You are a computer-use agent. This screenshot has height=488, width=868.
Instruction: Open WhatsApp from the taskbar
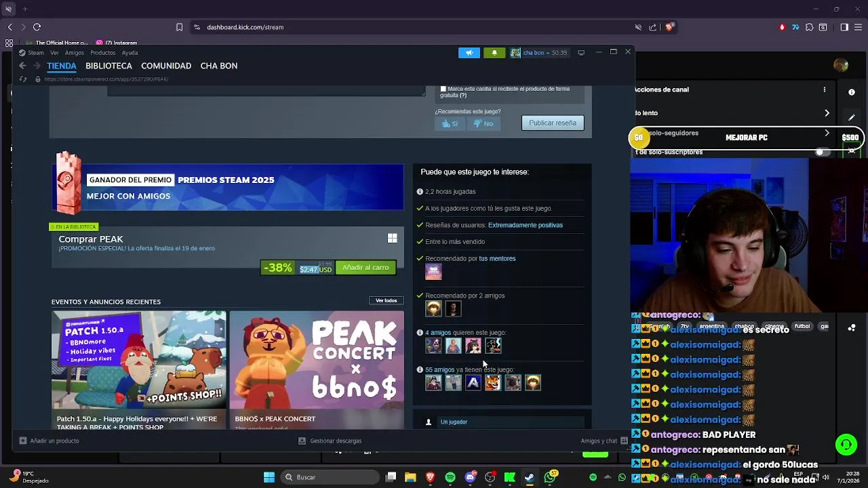[x=550, y=477]
